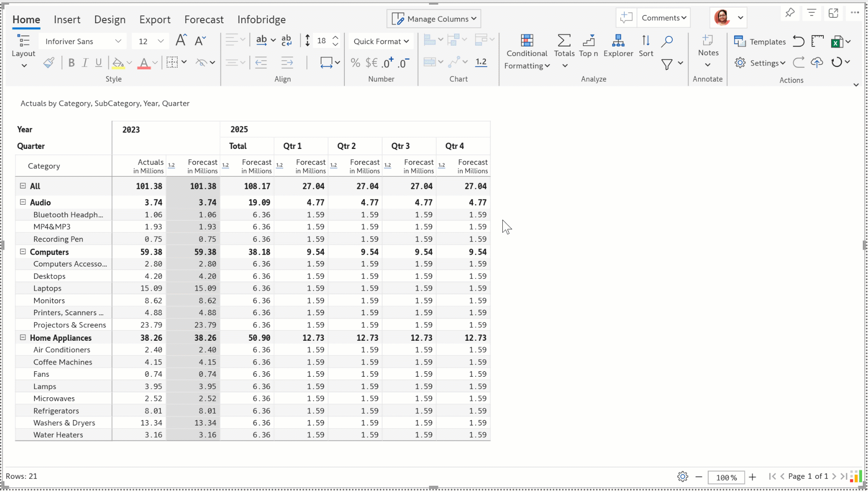Collapse the Audio category row
Viewport: 868px width, 492px height.
[x=23, y=202]
